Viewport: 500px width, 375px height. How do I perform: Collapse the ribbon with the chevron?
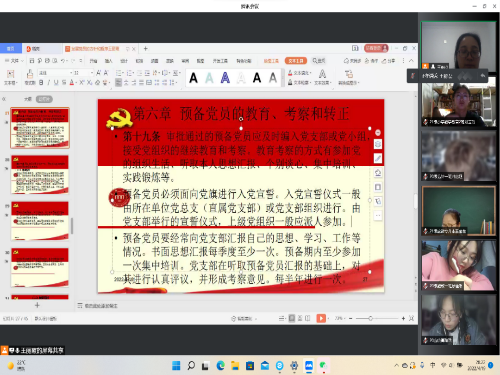point(411,61)
